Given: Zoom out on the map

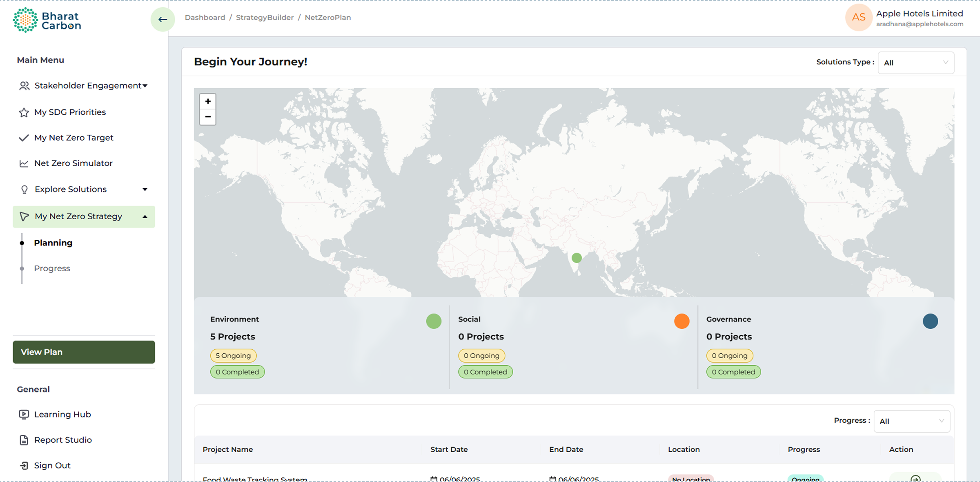Looking at the screenshot, I should 207,117.
